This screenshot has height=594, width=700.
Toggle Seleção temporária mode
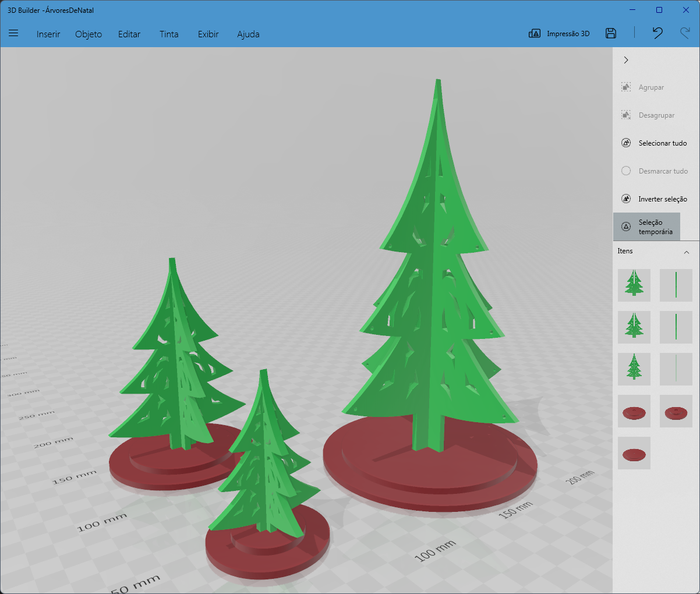point(647,227)
